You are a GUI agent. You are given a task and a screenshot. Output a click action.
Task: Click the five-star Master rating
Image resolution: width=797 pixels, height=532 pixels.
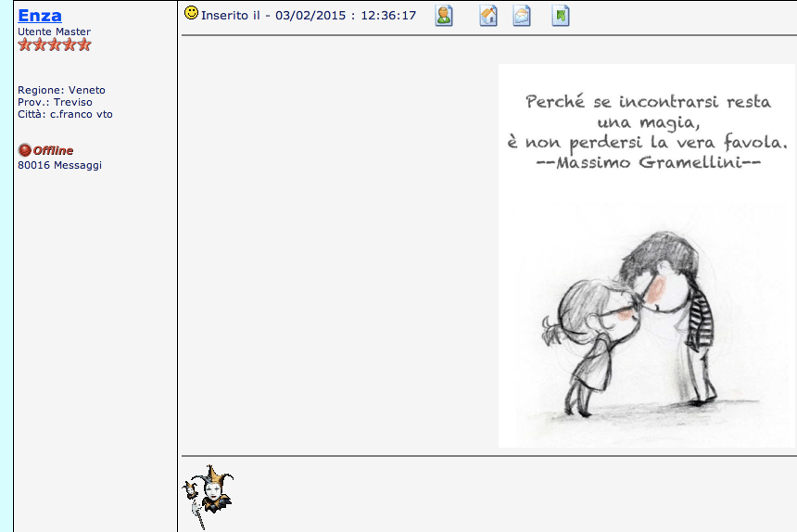(x=55, y=44)
